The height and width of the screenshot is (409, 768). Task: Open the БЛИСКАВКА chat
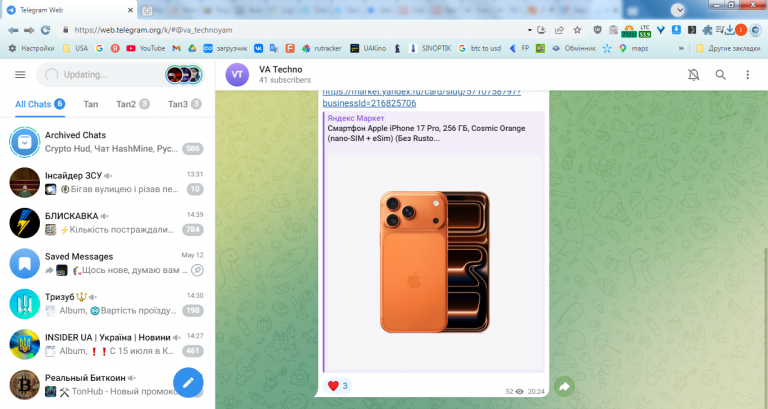107,223
